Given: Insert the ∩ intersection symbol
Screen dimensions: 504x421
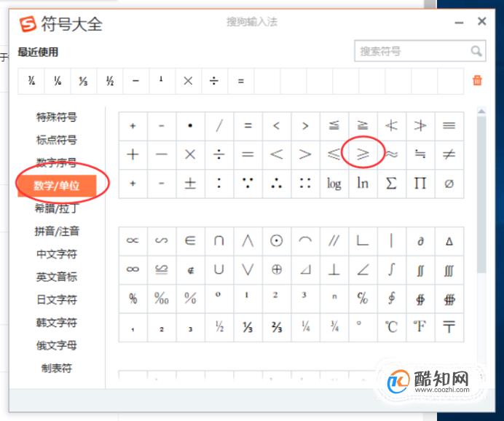Looking at the screenshot, I should [219, 240].
